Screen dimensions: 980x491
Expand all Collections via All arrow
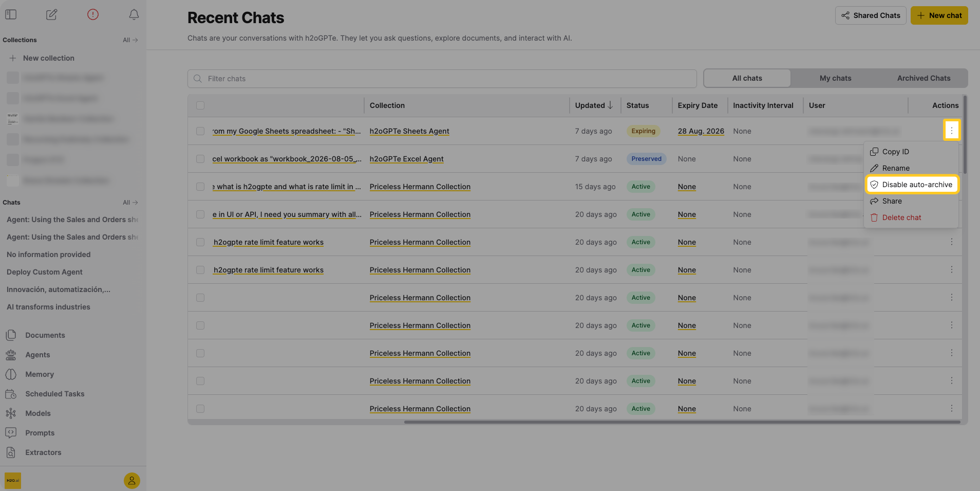(x=130, y=40)
